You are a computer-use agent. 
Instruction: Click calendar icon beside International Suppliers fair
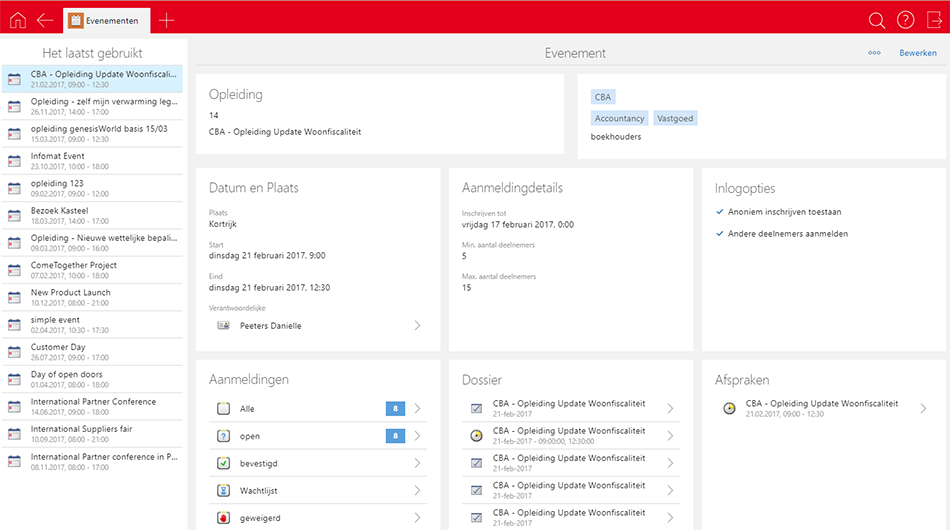[14, 434]
